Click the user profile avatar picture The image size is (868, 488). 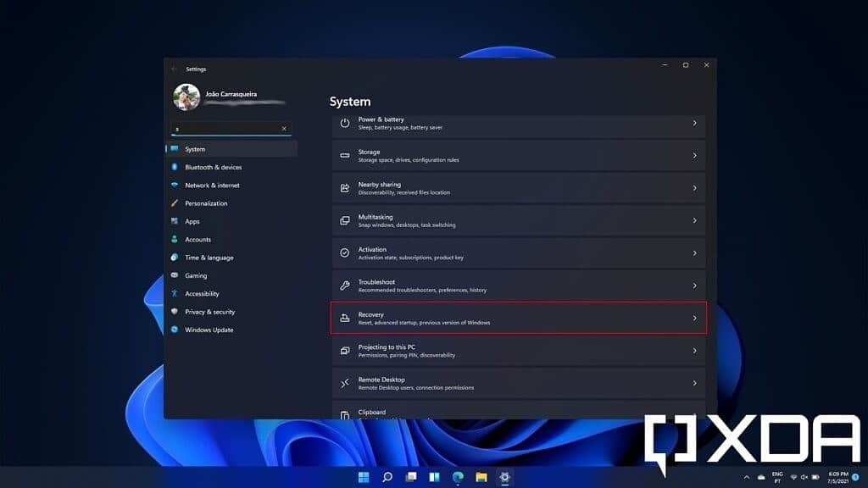(x=186, y=97)
